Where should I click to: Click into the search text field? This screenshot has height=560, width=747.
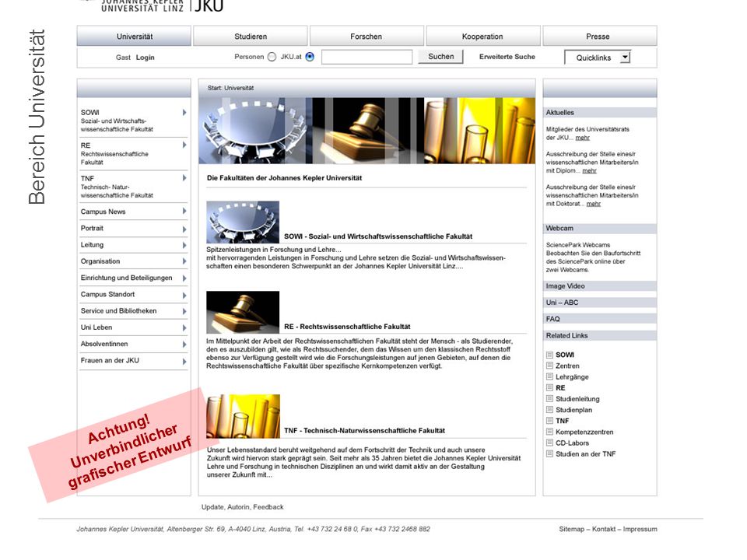pyautogui.click(x=366, y=57)
